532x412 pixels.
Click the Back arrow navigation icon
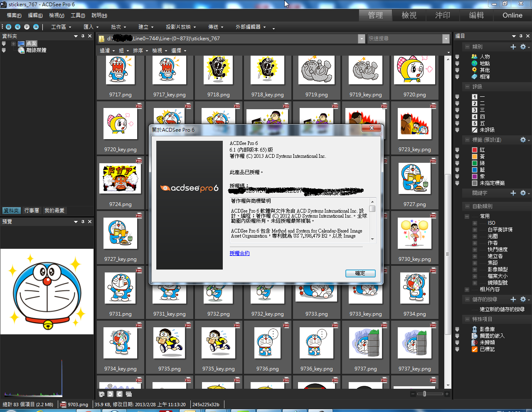click(x=17, y=27)
